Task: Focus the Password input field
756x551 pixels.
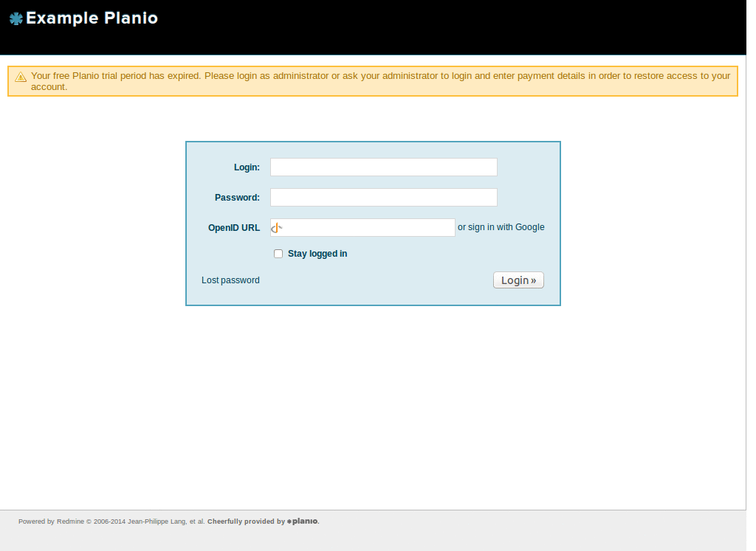Action: pyautogui.click(x=384, y=198)
